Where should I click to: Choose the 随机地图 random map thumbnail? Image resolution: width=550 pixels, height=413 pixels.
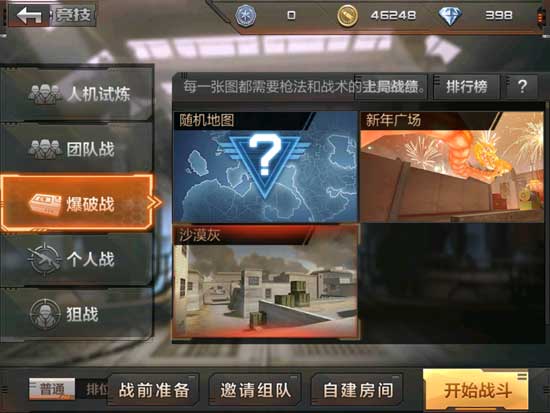[265, 167]
